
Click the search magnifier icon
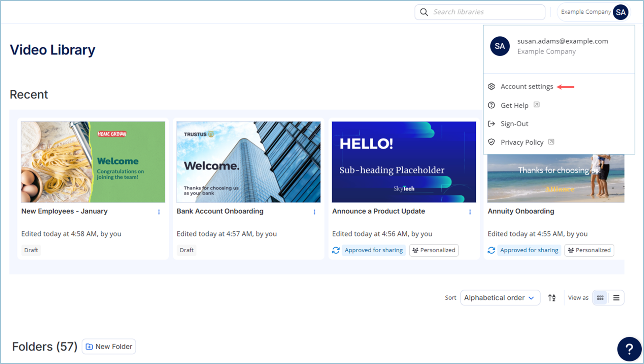pos(424,12)
